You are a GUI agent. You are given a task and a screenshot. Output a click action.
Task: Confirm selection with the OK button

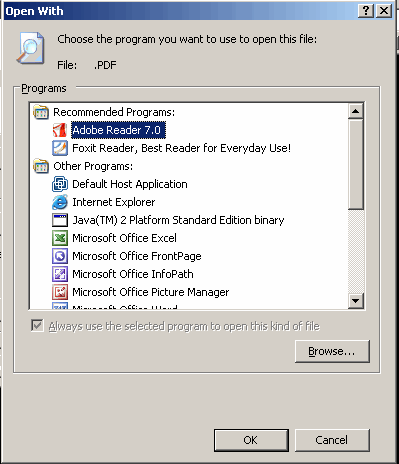click(251, 440)
